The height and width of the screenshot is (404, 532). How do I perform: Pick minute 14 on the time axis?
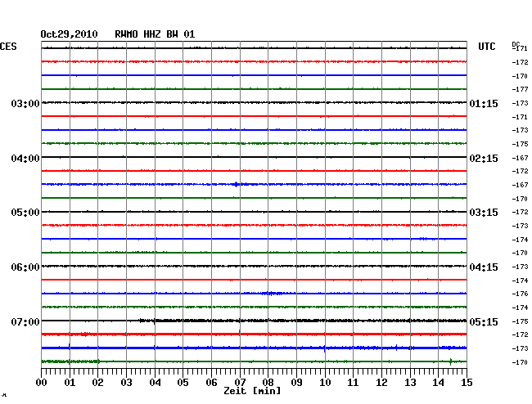438,382
